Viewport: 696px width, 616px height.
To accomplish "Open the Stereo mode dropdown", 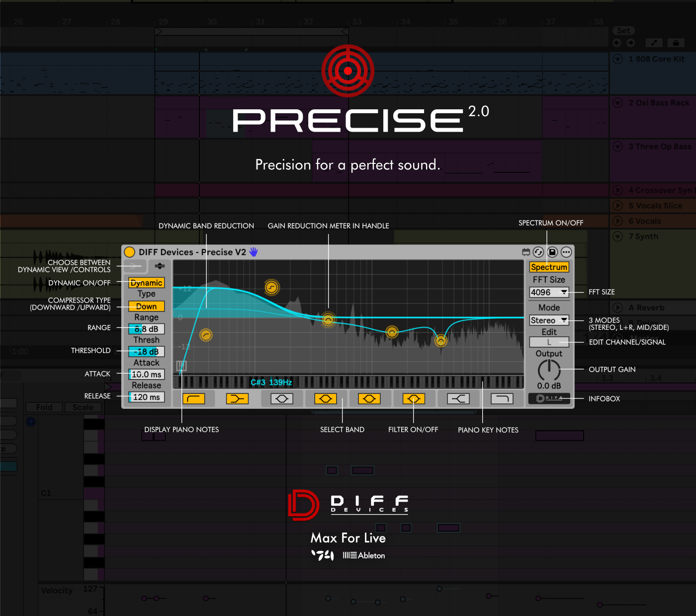I will (549, 320).
